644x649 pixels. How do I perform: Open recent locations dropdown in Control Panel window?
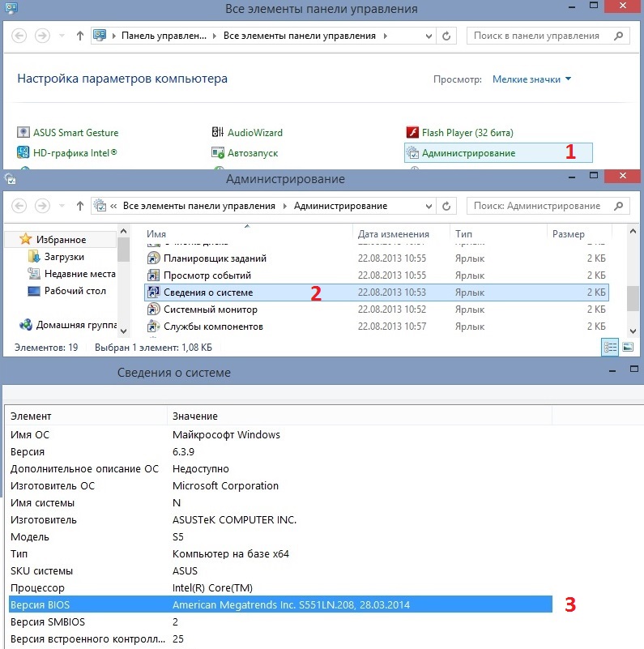pos(62,36)
